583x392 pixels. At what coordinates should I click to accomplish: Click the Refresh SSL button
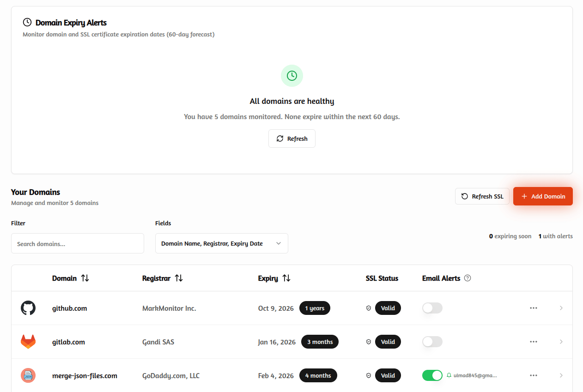tap(482, 196)
